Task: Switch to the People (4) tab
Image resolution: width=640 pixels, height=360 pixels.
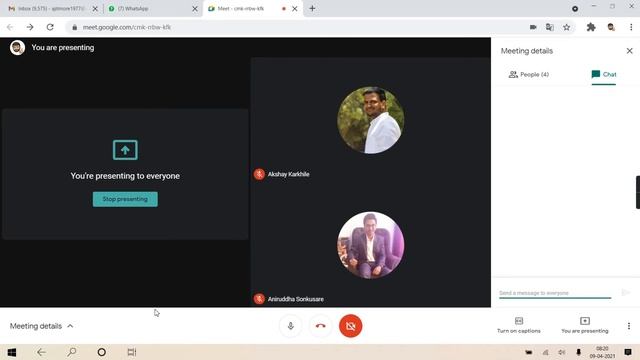Action: pos(529,74)
